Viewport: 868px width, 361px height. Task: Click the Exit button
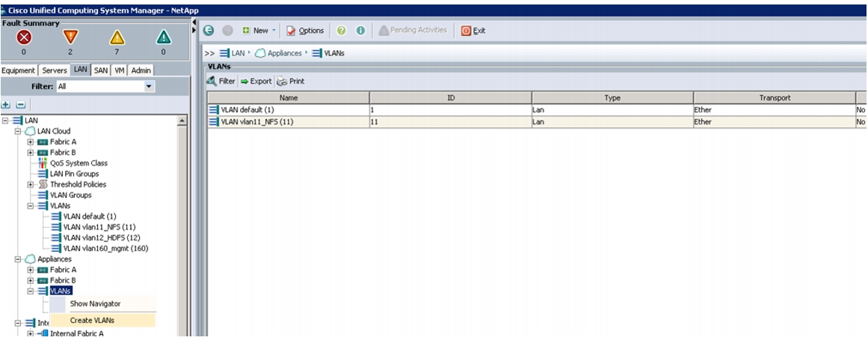[x=473, y=31]
